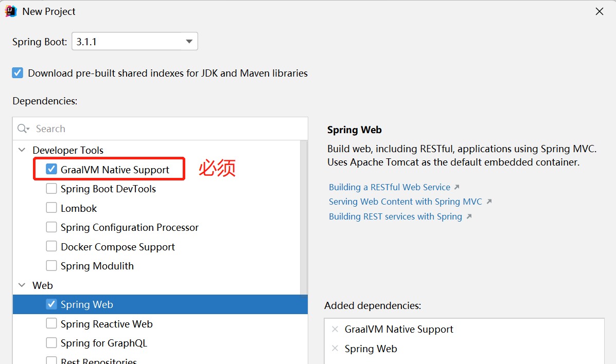Open the Spring Boot version dropdown
The image size is (616, 364).
click(135, 41)
